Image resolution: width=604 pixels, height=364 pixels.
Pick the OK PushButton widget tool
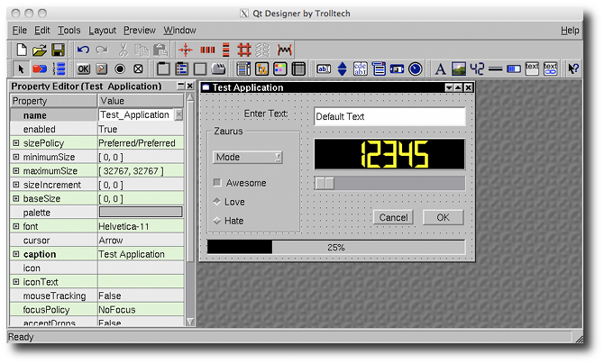pyautogui.click(x=84, y=68)
